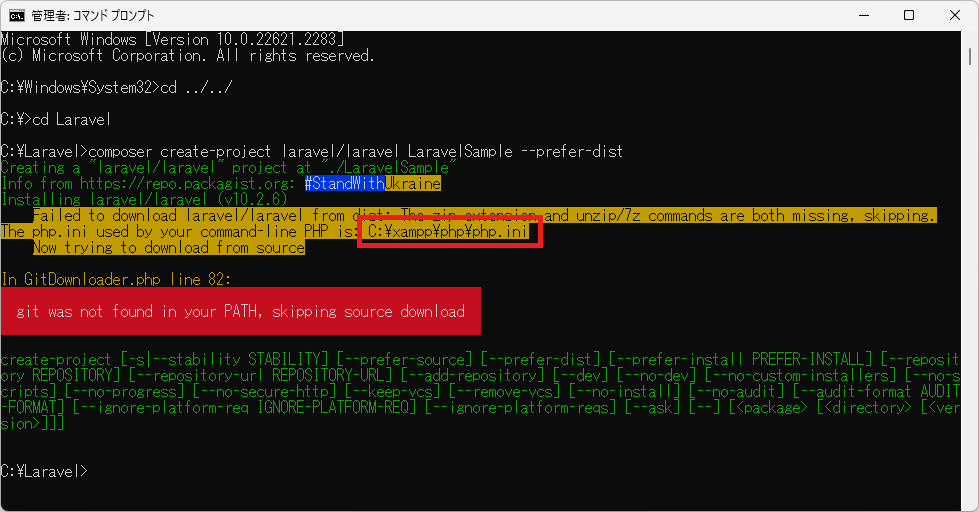Minimize the Command Prompt window

864,15
